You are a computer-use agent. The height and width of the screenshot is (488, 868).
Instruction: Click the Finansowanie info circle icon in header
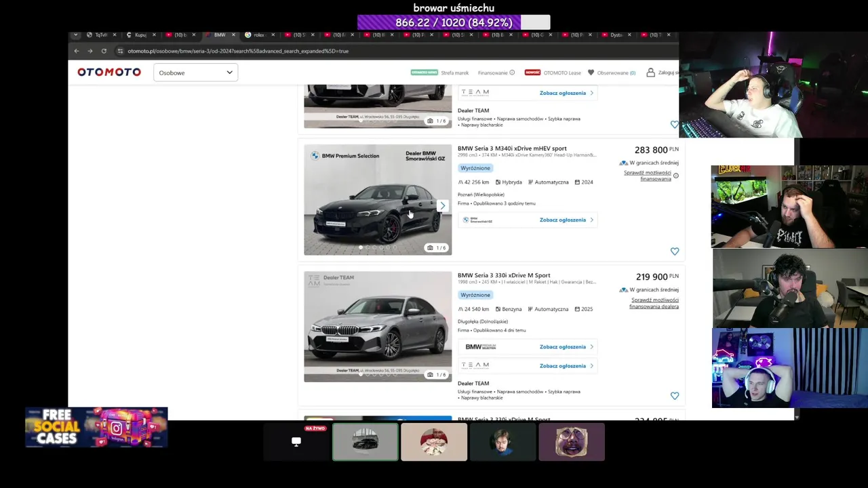[512, 73]
